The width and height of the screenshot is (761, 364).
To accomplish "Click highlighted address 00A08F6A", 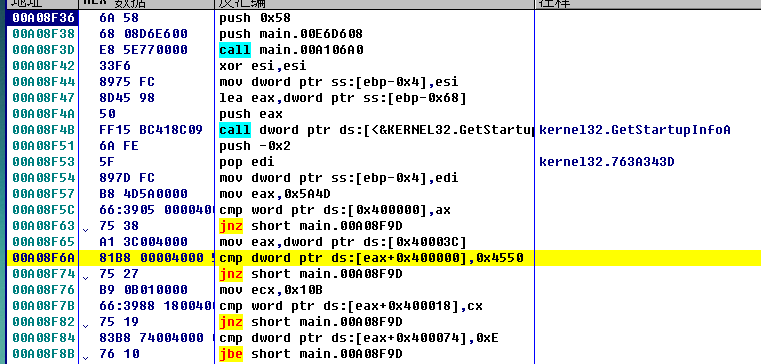I will (x=44, y=258).
